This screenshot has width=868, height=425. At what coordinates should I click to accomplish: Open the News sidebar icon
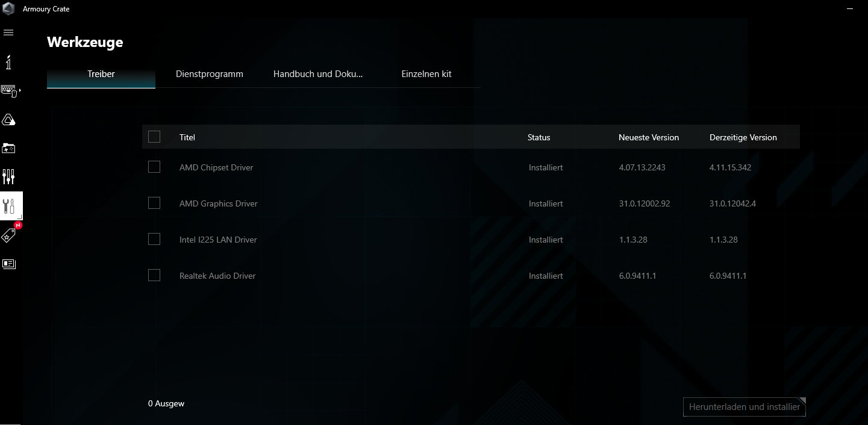click(8, 264)
